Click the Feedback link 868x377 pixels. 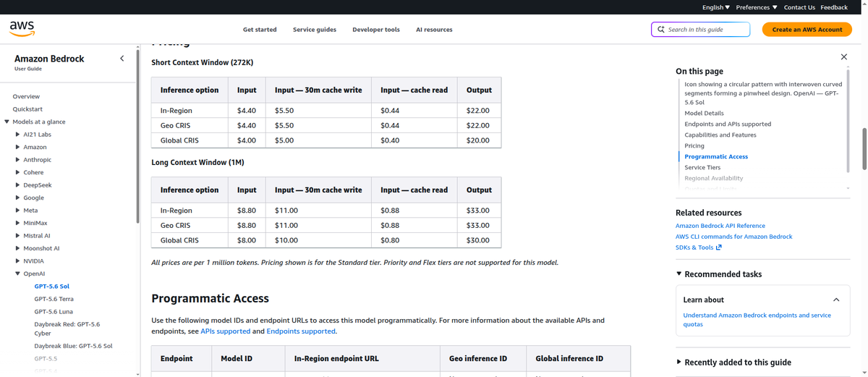[x=834, y=7]
